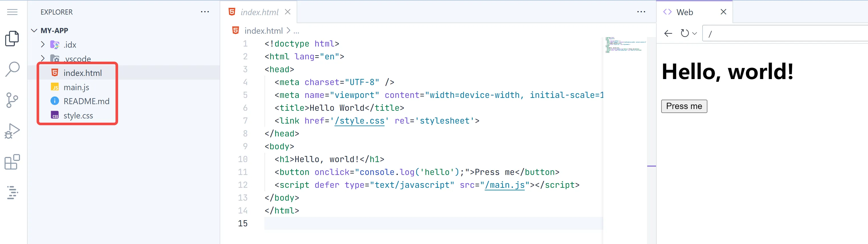Click the EXPLORER panel title
Image resolution: width=868 pixels, height=244 pixels.
(56, 12)
